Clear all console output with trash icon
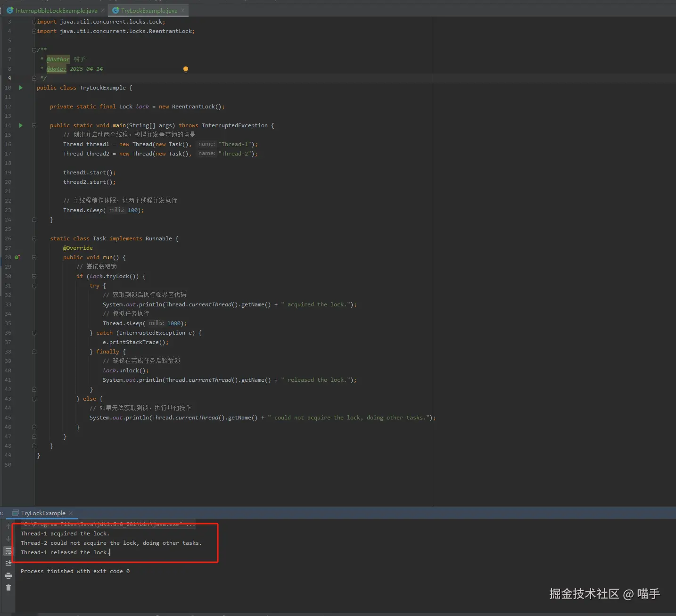 click(8, 588)
